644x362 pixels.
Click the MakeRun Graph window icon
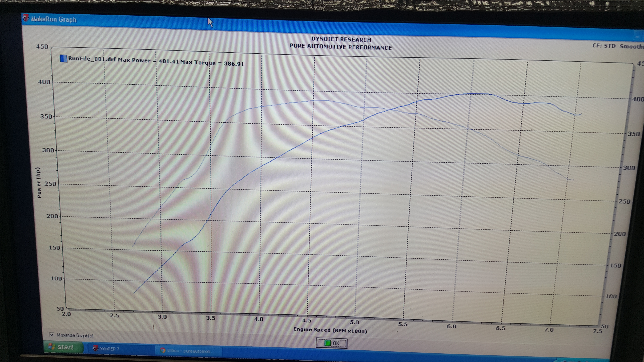point(26,18)
